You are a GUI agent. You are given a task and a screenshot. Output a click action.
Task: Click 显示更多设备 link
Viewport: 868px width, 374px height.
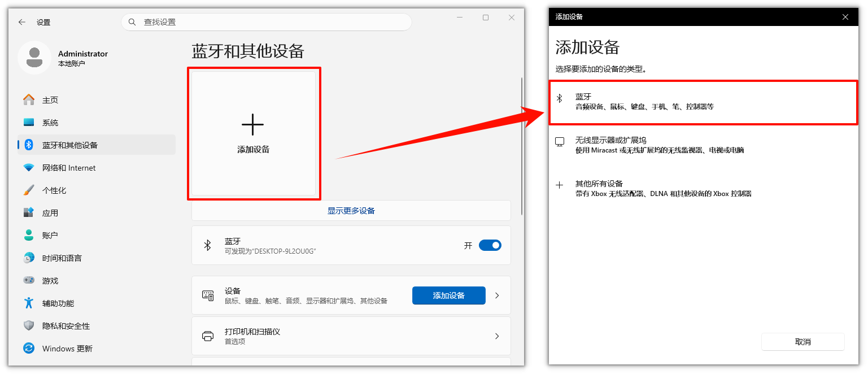click(x=351, y=211)
